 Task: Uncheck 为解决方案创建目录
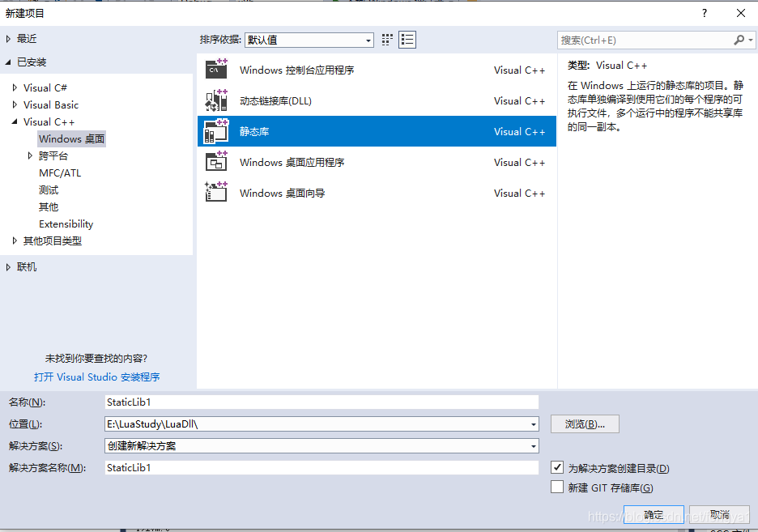(557, 468)
